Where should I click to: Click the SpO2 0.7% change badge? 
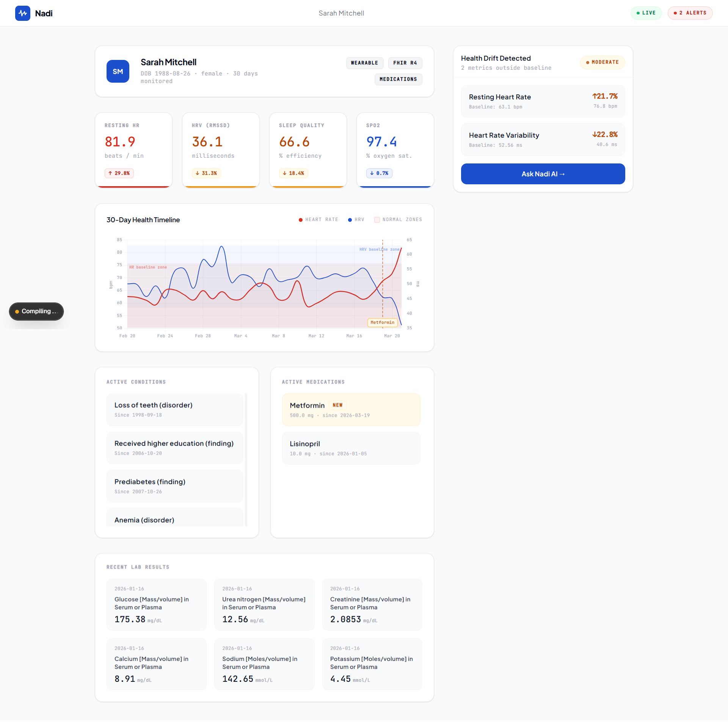[379, 173]
